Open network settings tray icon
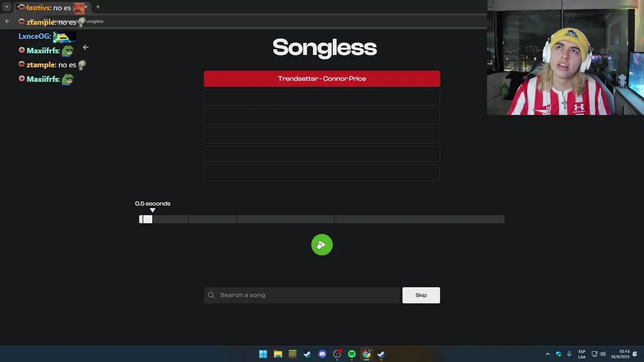Viewport: 644px width, 362px height. click(x=594, y=354)
